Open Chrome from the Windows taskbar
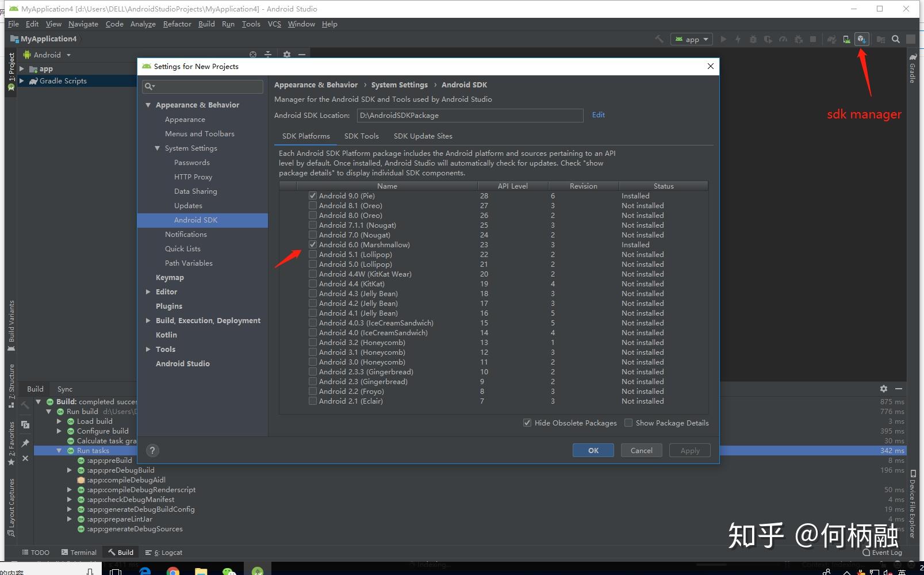 172,571
